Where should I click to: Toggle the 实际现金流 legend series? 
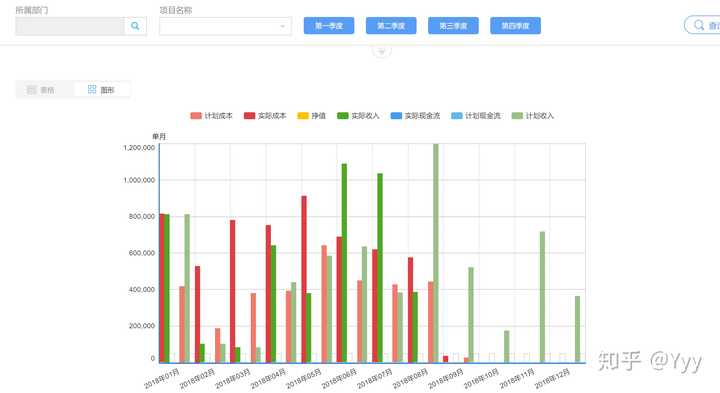point(415,116)
